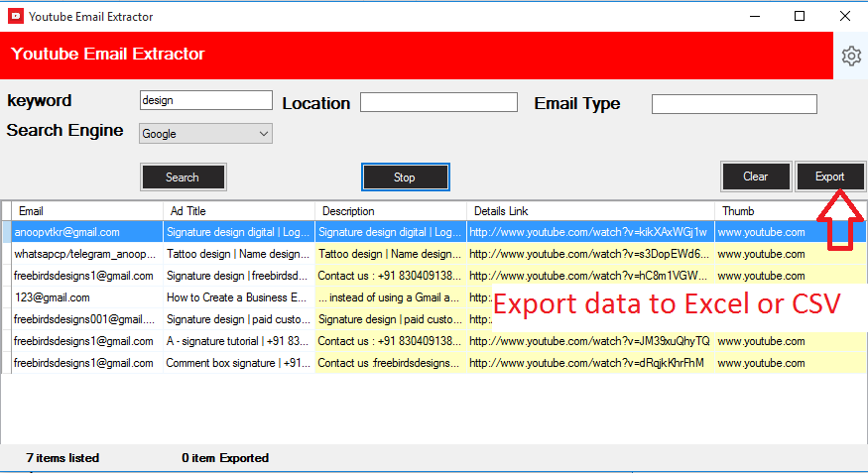Start the Search button
This screenshot has width=868, height=473.
(184, 177)
